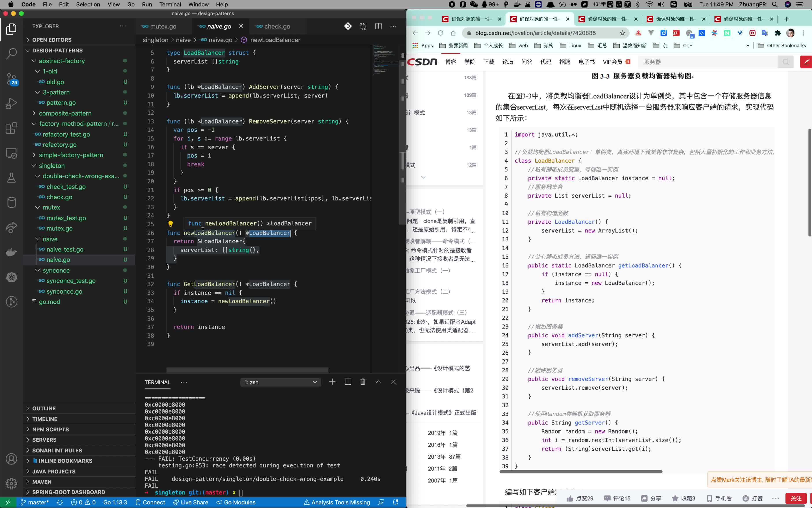Image resolution: width=812 pixels, height=508 pixels.
Task: Click the 下载 link in the CSDN navigation
Action: pyautogui.click(x=489, y=62)
